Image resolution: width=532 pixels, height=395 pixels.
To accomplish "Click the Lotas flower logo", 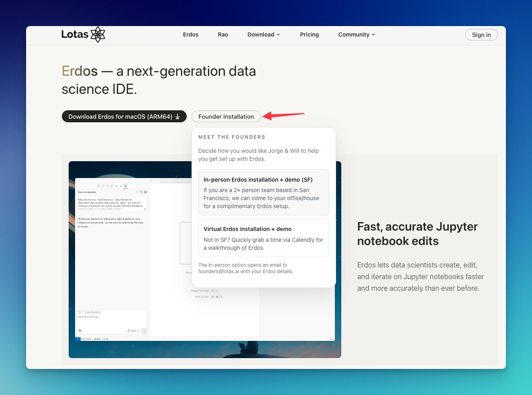I will pos(98,34).
